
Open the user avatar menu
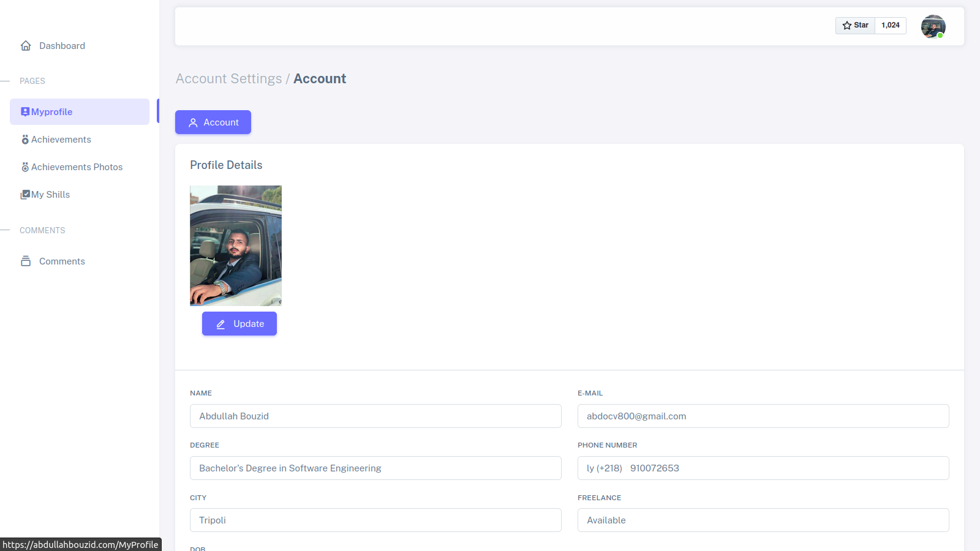point(933,26)
